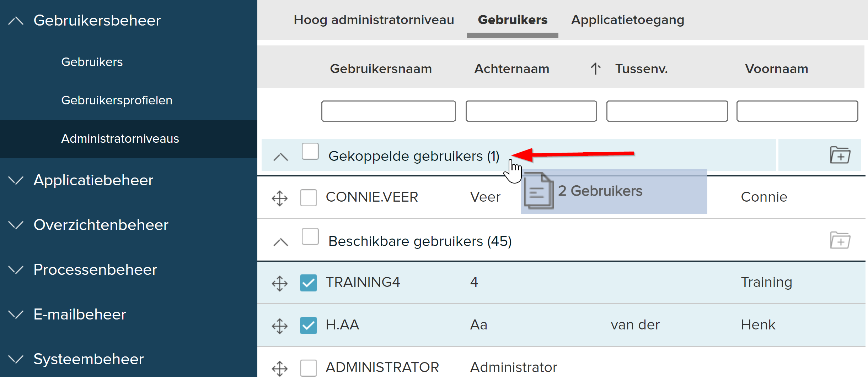Click the last name Aa
868x377 pixels.
tap(479, 325)
